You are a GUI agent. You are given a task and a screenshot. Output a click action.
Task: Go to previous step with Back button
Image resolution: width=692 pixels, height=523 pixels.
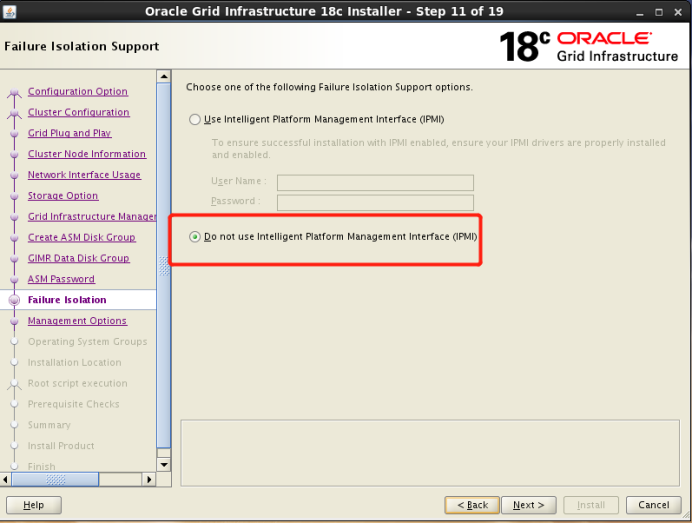[x=472, y=505]
